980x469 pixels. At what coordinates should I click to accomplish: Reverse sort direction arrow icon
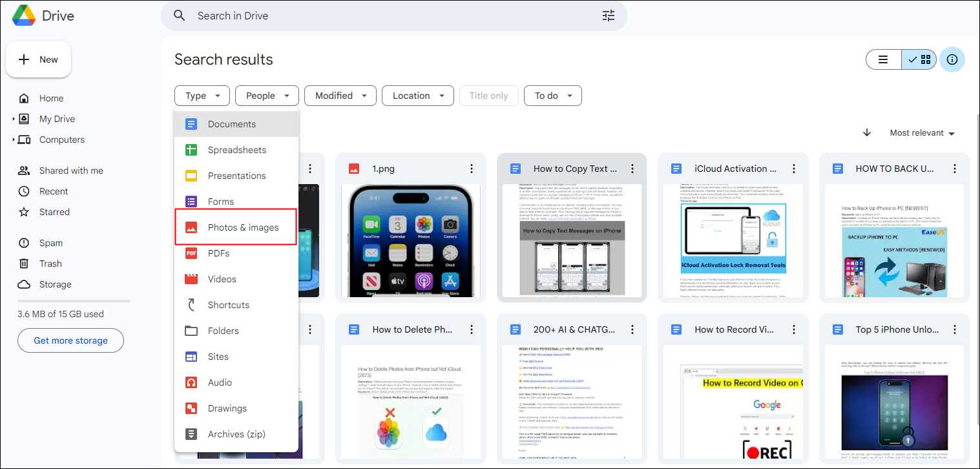pos(867,132)
